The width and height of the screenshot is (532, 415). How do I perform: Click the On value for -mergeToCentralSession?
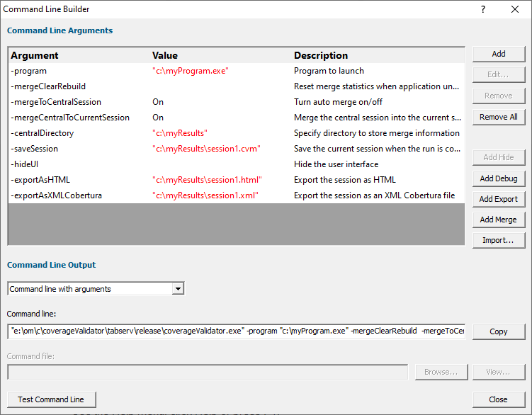(x=158, y=102)
